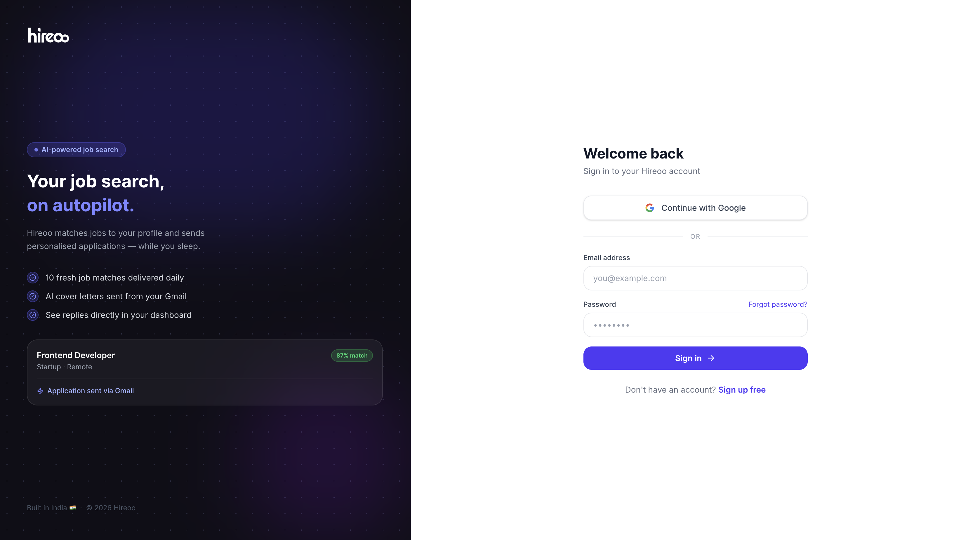Click the India flag icon in footer
980x540 pixels.
coord(73,508)
